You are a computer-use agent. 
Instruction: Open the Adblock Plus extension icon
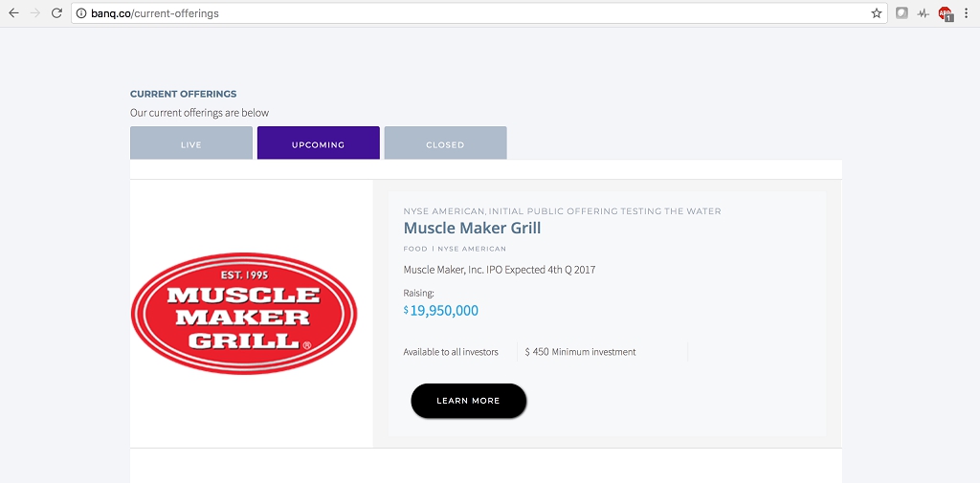(x=945, y=13)
